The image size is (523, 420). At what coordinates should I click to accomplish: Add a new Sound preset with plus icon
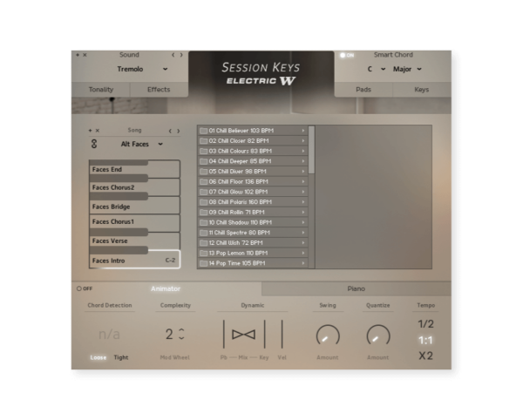click(78, 55)
